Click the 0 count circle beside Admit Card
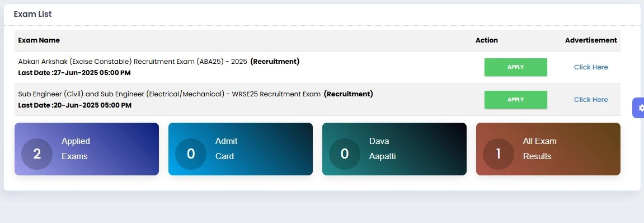This screenshot has height=223, width=644. (191, 154)
